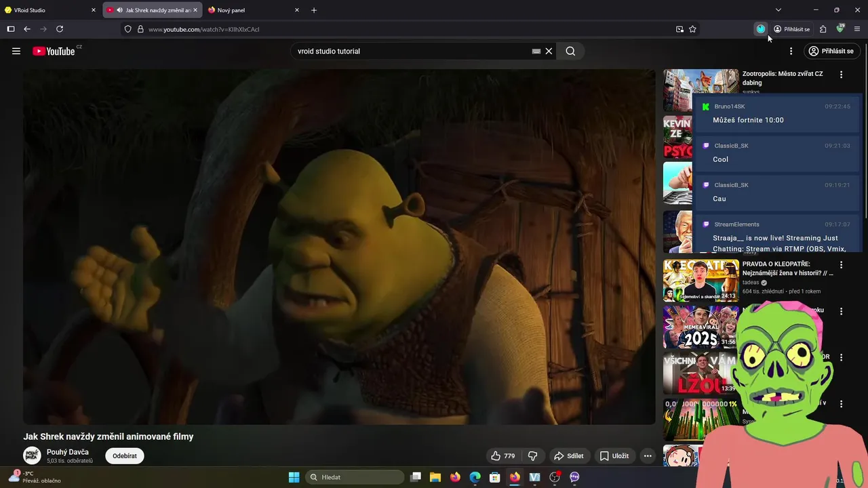Viewport: 868px width, 488px height.
Task: Subscribe with the Odebírat button
Action: (x=125, y=456)
